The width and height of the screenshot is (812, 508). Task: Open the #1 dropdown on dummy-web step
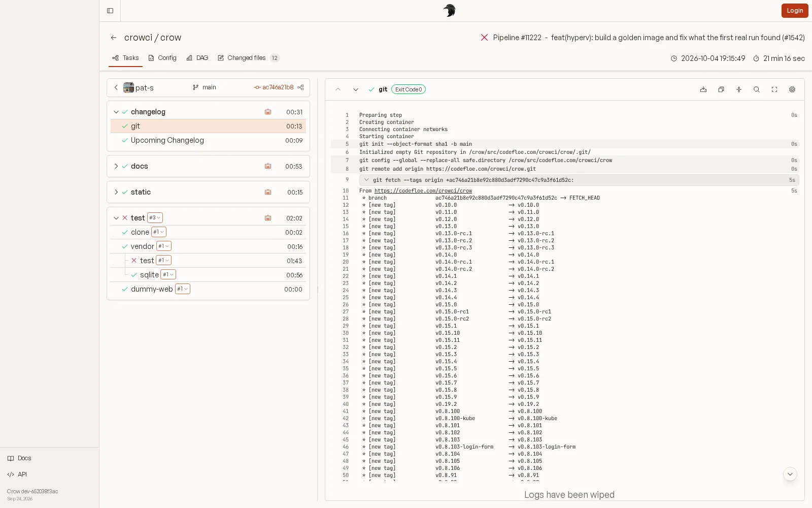[x=183, y=289]
